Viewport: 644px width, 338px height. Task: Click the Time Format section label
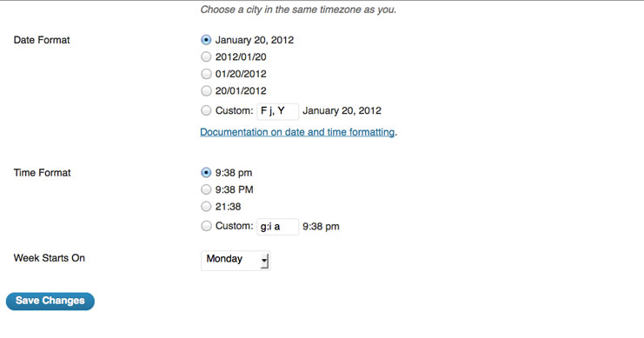point(42,173)
